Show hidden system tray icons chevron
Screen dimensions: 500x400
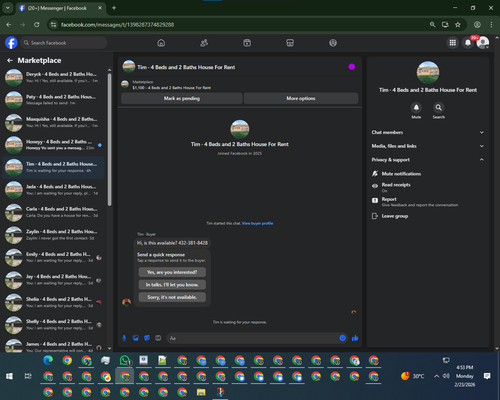pos(436,376)
